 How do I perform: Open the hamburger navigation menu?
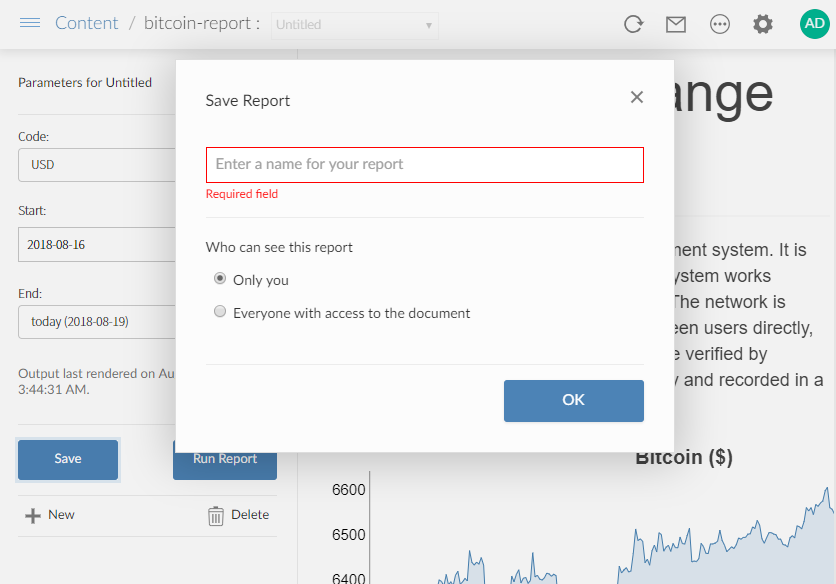(30, 23)
